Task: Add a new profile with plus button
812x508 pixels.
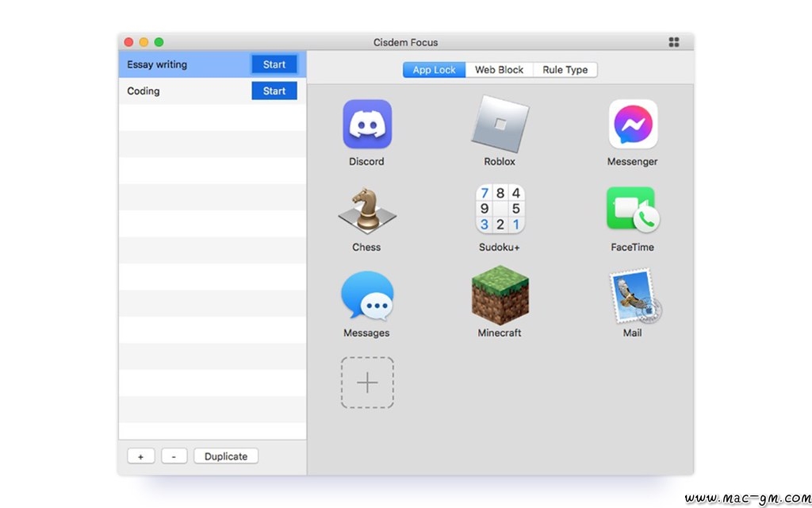Action: [x=141, y=456]
